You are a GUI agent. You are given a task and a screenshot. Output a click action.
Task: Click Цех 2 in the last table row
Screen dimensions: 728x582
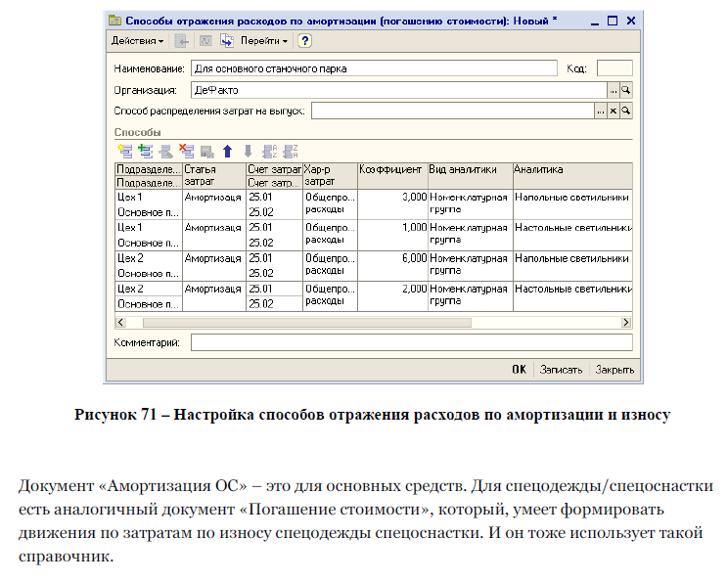130,289
